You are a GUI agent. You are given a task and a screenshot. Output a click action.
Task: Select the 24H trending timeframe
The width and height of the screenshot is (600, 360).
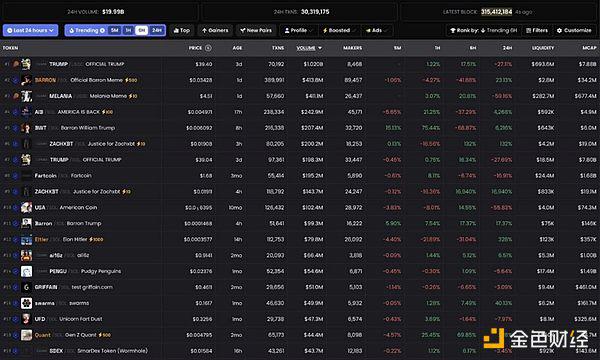[157, 30]
